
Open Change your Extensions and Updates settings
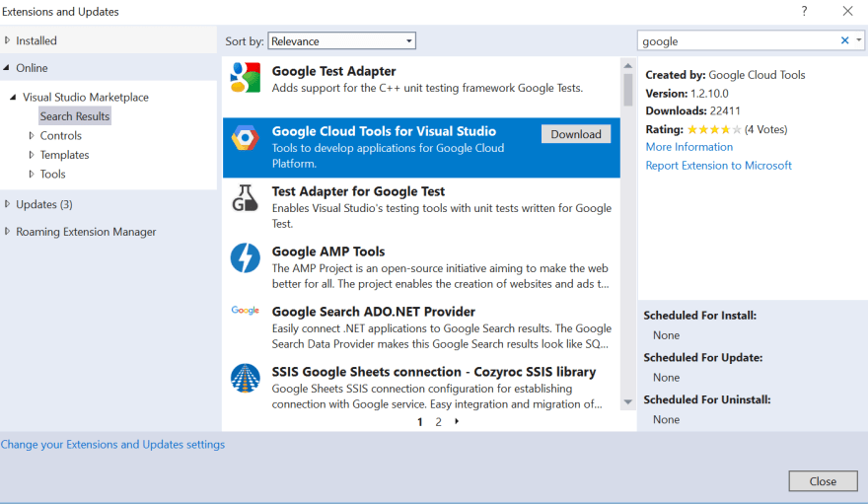pyautogui.click(x=112, y=444)
